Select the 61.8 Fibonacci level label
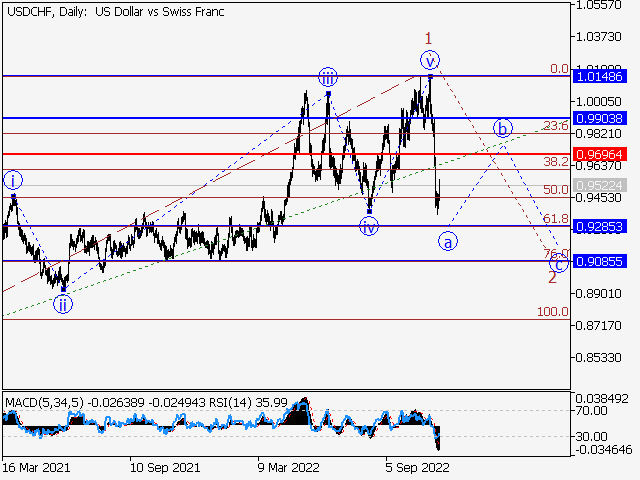The image size is (640, 480). [x=555, y=219]
